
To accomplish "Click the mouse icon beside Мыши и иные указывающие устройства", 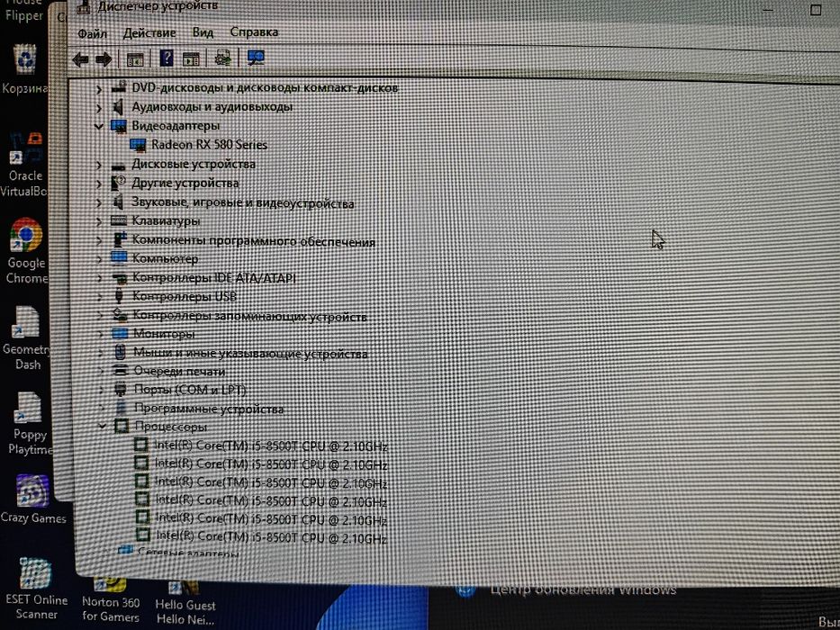I will [x=121, y=352].
